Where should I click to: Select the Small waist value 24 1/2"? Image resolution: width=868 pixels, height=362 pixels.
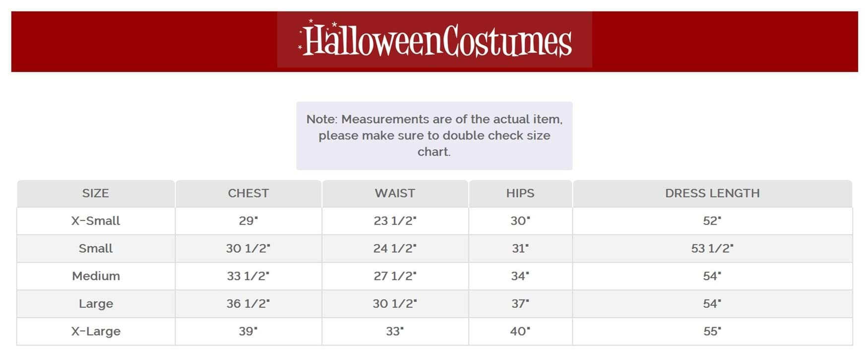click(x=395, y=248)
